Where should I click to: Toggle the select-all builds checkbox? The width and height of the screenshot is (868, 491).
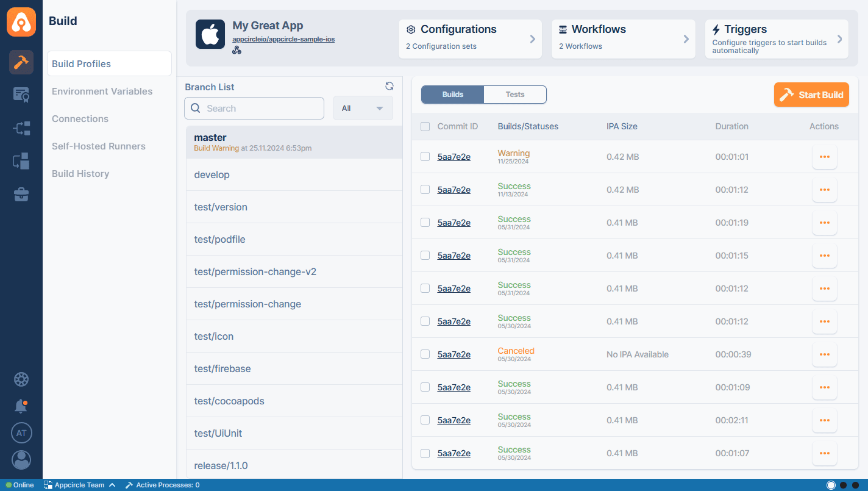(425, 126)
